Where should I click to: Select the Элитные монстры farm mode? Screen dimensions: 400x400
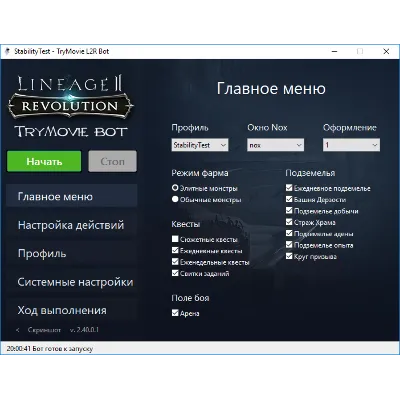(x=175, y=188)
